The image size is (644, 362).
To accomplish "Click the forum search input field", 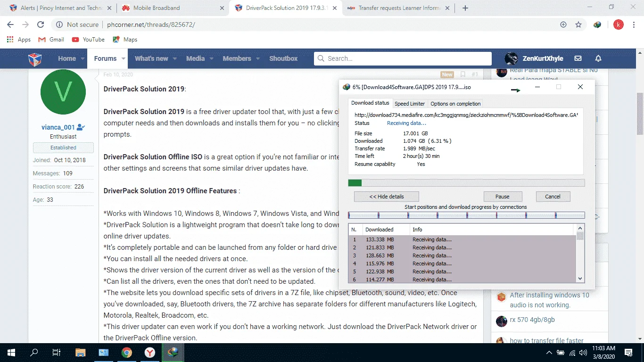I will (403, 58).
